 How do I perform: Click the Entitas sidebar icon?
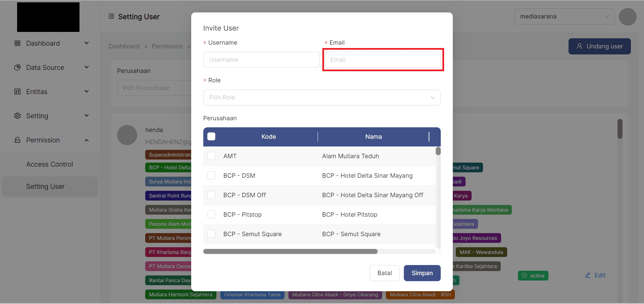click(17, 92)
